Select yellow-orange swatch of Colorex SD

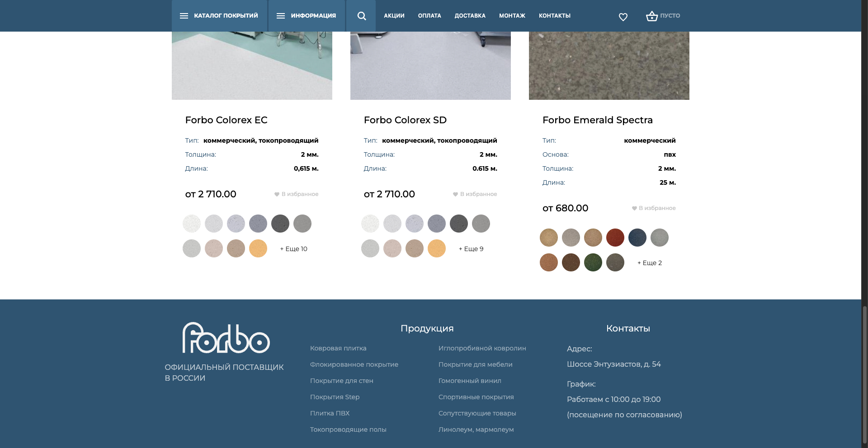click(x=437, y=248)
